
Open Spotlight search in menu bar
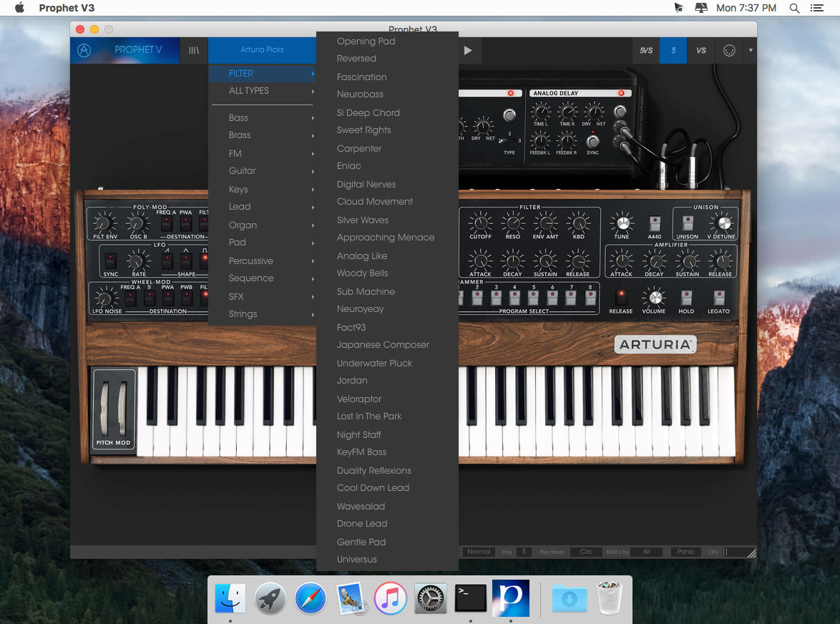794,8
